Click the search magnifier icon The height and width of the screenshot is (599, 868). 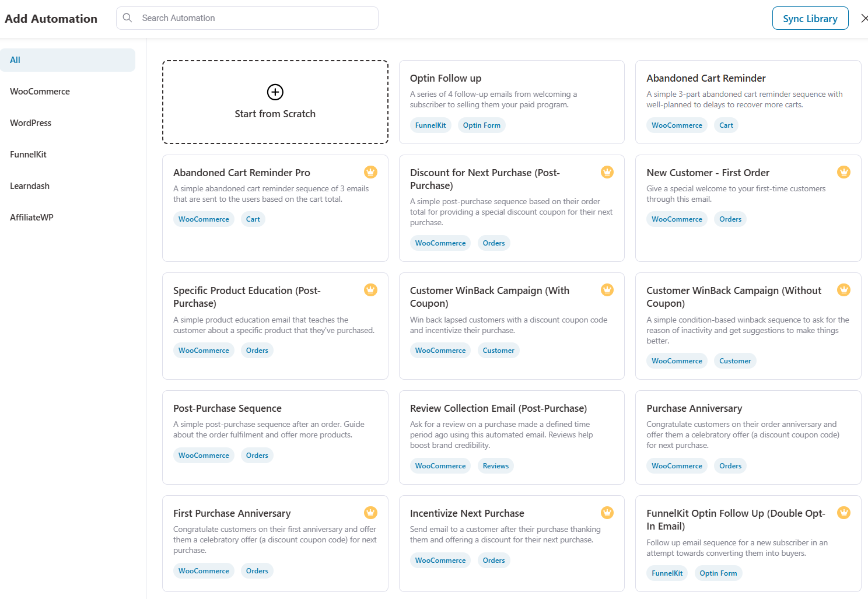coord(128,18)
